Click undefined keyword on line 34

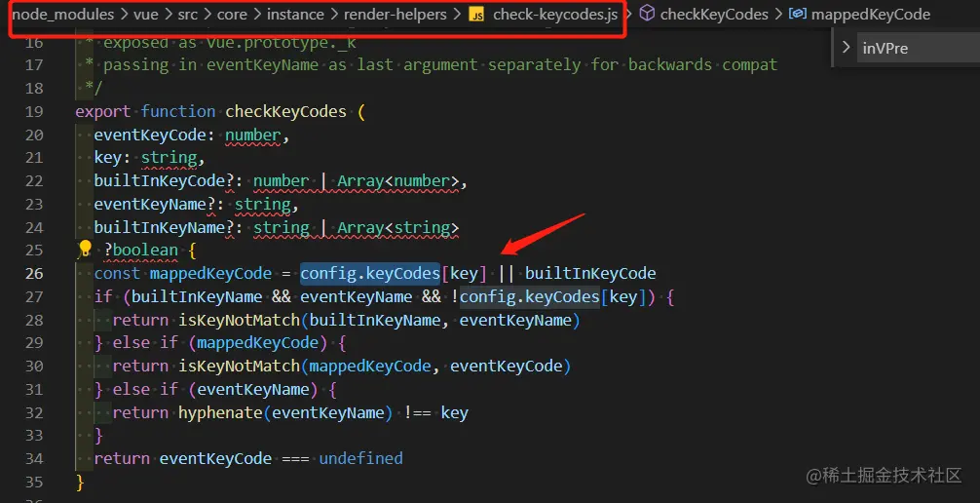pyautogui.click(x=361, y=458)
